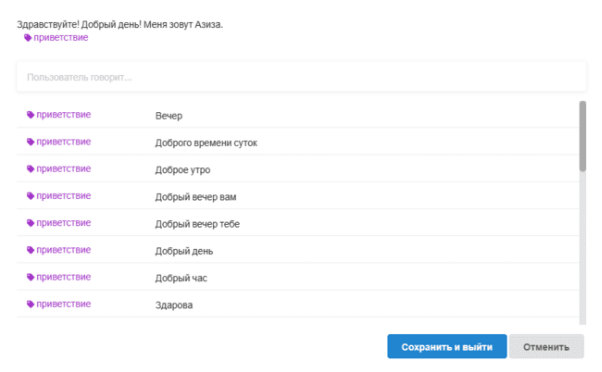602x372 pixels.
Task: Click the tag icon beside 'Добрый час'
Action: (30, 277)
